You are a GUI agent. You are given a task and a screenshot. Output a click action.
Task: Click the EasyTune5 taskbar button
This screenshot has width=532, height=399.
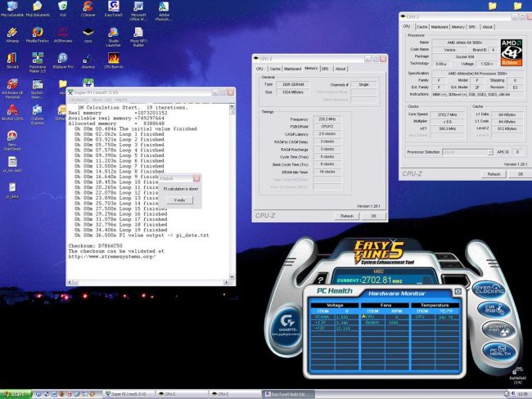[288, 394]
